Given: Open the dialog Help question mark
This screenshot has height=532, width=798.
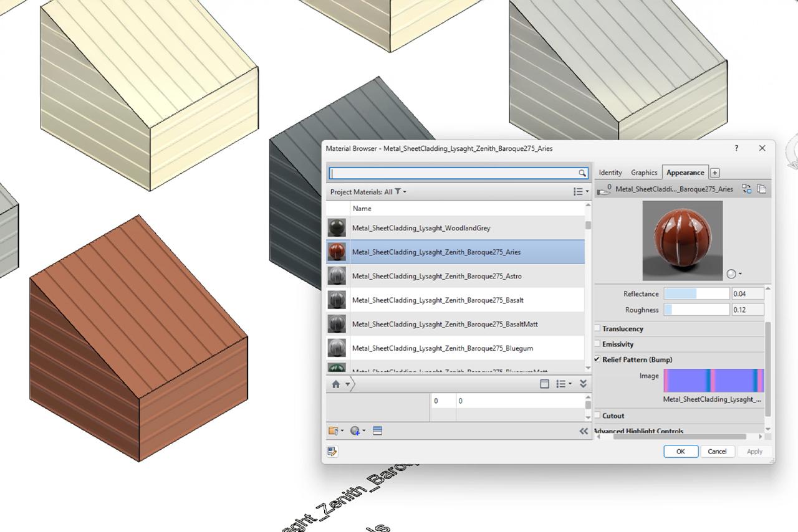Looking at the screenshot, I should coord(736,148).
